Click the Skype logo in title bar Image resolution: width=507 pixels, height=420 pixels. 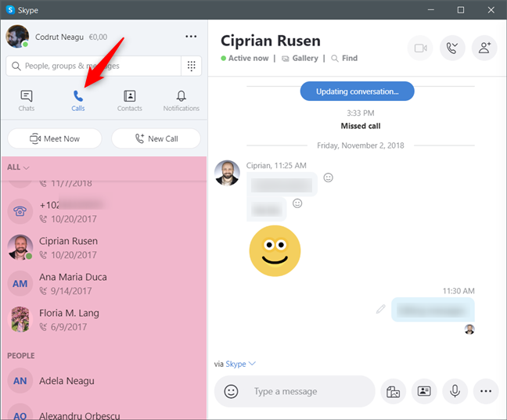(x=10, y=9)
